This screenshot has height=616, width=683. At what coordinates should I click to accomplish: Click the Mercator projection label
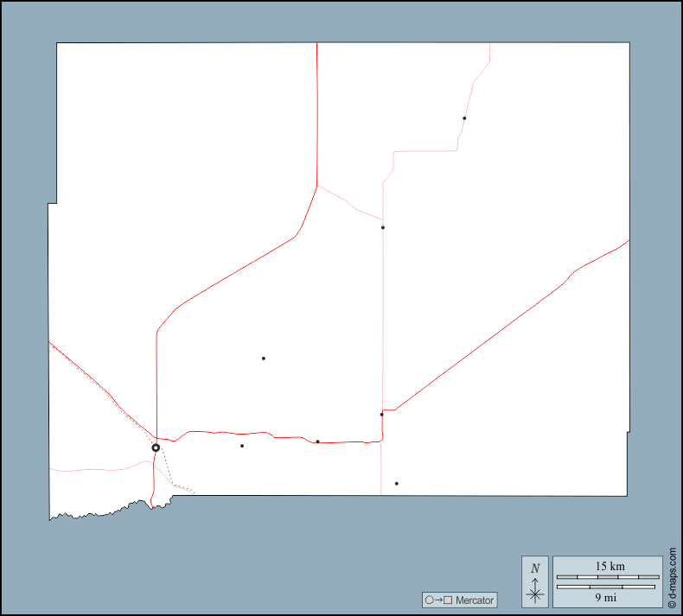(475, 600)
